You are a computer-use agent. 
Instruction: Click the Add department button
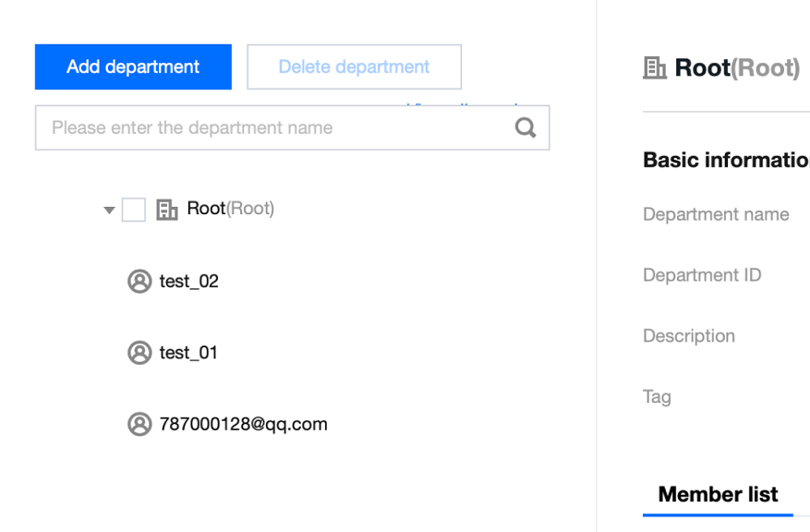click(133, 67)
